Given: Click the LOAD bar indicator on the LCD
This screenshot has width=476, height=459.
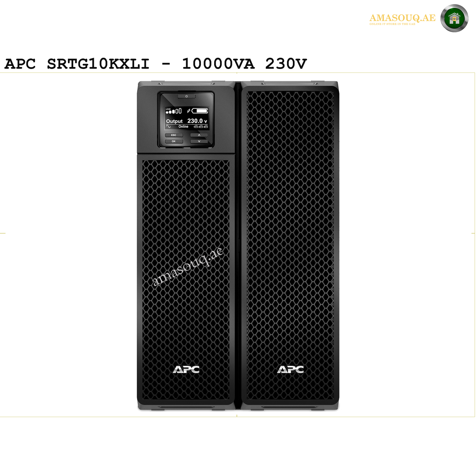Looking at the screenshot, I should coord(174,111).
